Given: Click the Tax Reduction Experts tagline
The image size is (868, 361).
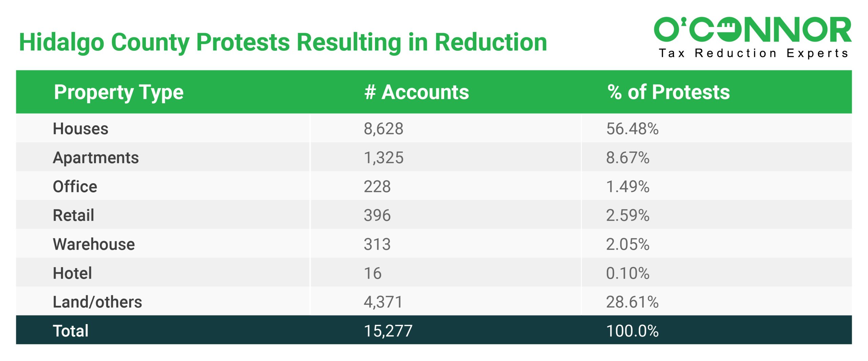Looking at the screenshot, I should (x=753, y=54).
